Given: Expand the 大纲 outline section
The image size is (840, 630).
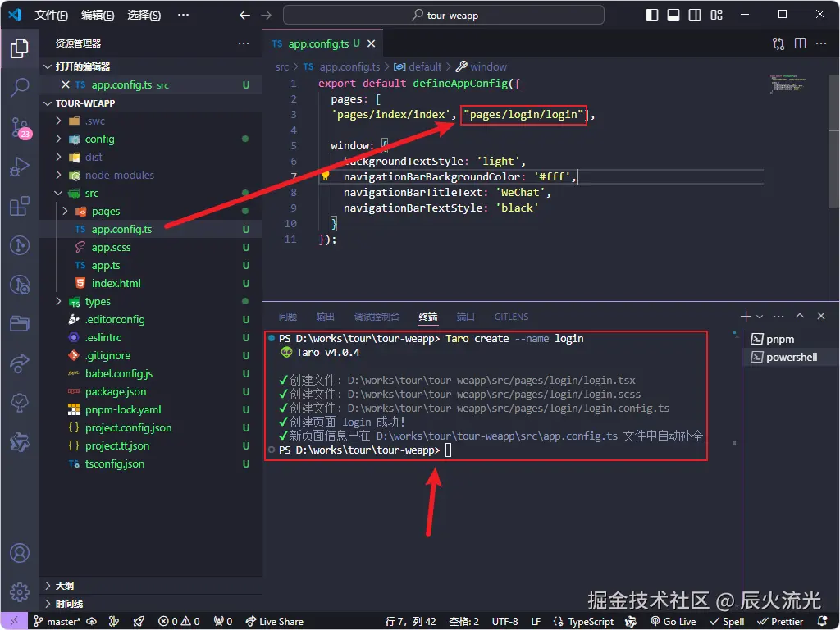Looking at the screenshot, I should 48,586.
